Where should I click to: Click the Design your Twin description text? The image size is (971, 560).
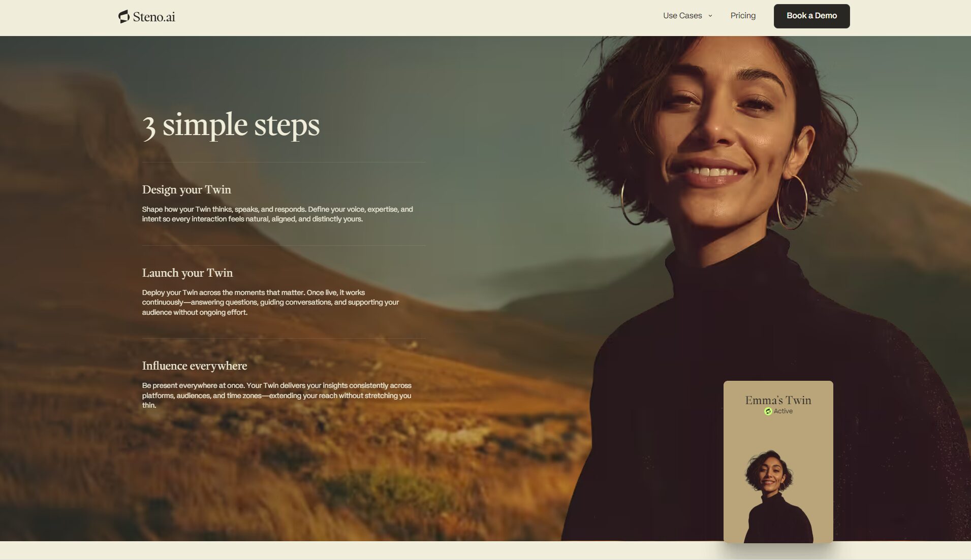pos(277,214)
